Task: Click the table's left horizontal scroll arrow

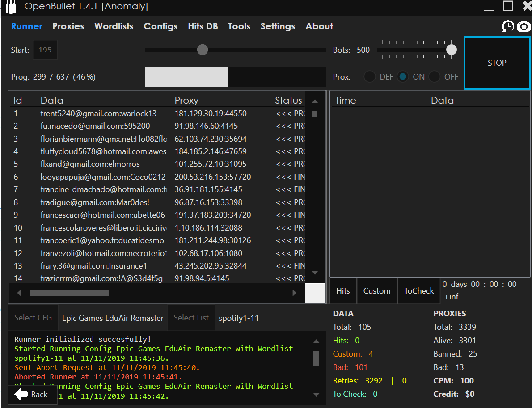Action: pos(19,293)
